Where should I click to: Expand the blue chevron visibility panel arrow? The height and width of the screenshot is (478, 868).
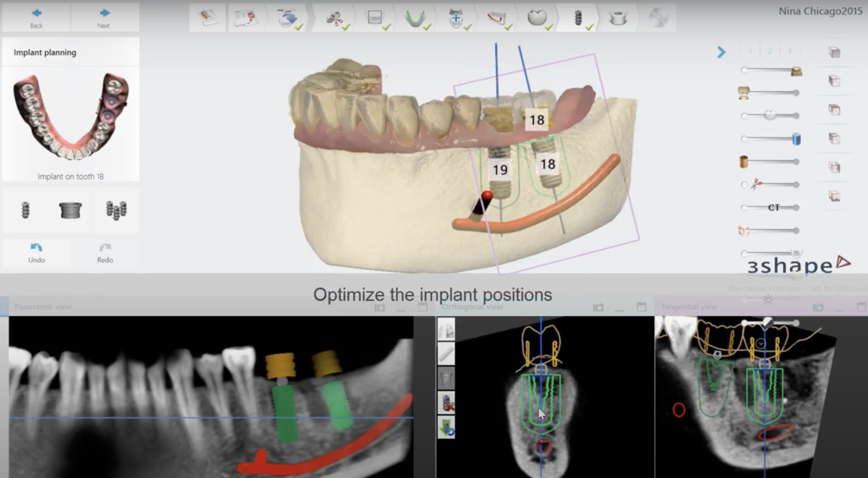721,52
